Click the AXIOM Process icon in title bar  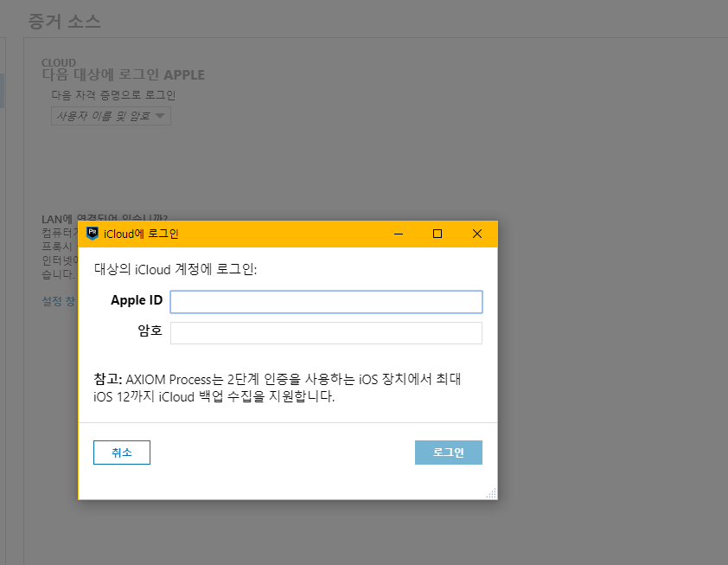[x=93, y=234]
